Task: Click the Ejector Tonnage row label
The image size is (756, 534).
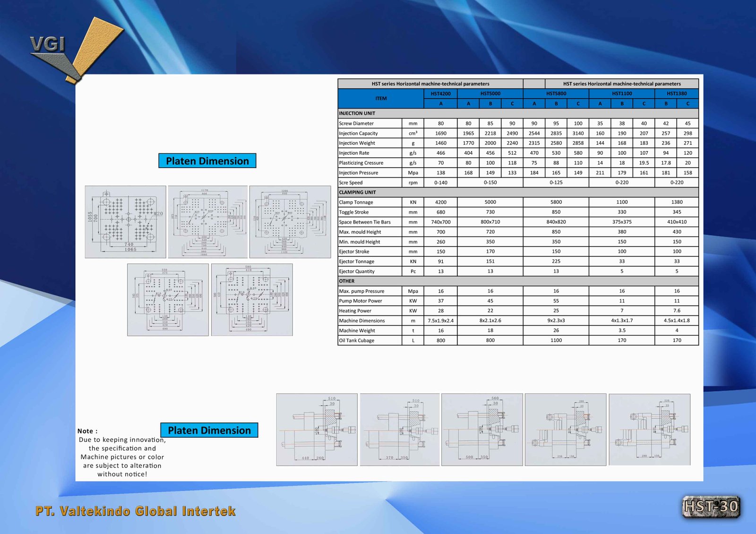Action: pos(356,262)
